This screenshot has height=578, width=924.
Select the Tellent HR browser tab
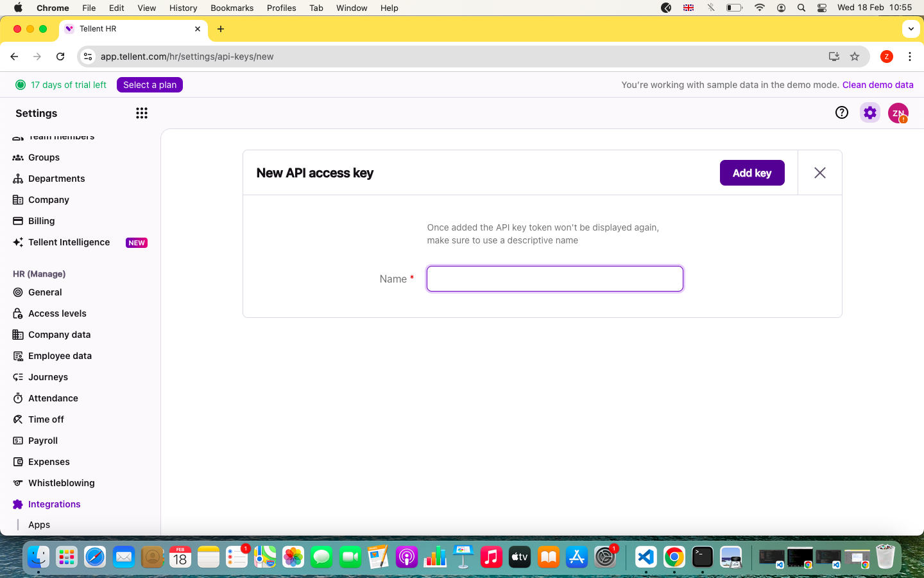pyautogui.click(x=133, y=29)
